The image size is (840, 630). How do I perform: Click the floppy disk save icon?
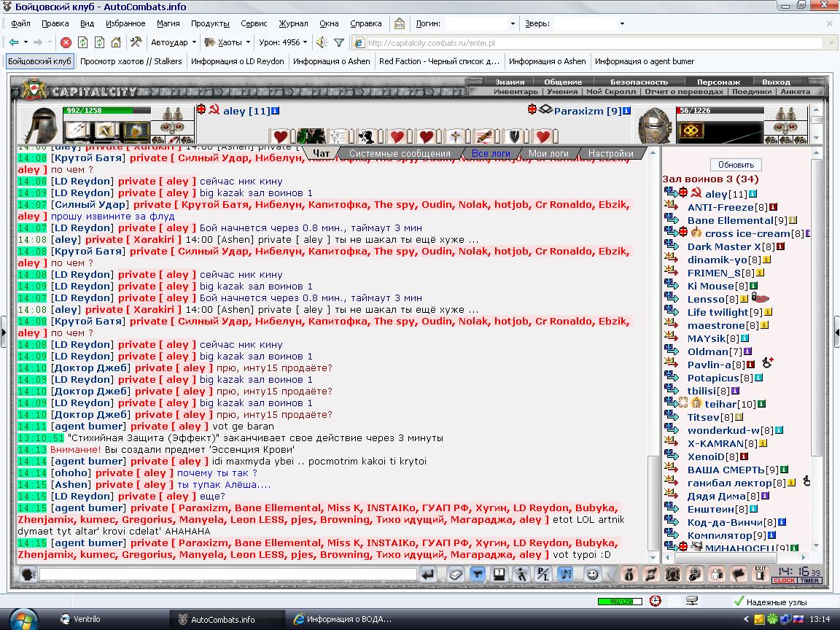coord(499,575)
